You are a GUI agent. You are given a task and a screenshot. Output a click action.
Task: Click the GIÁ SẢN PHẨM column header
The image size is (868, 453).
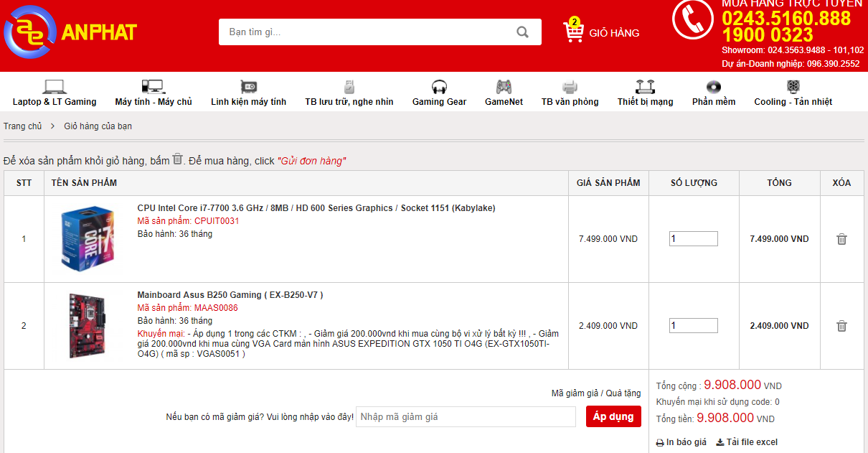pyautogui.click(x=608, y=183)
